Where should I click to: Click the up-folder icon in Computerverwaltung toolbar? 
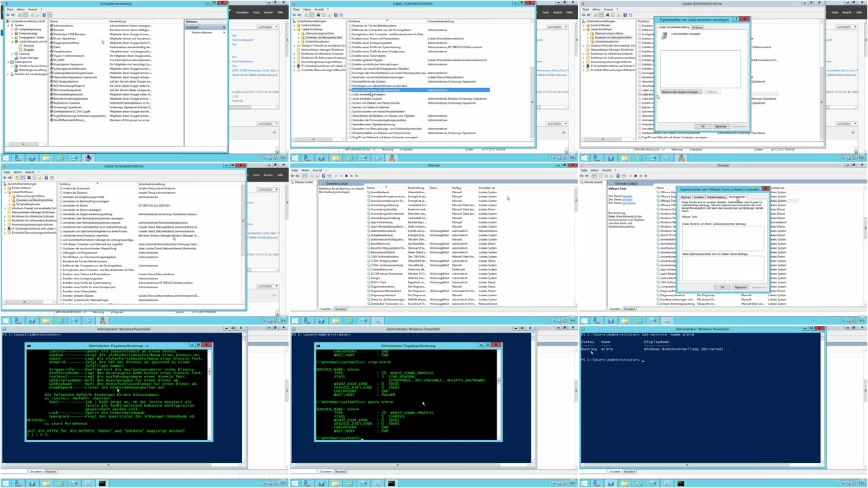pos(20,15)
